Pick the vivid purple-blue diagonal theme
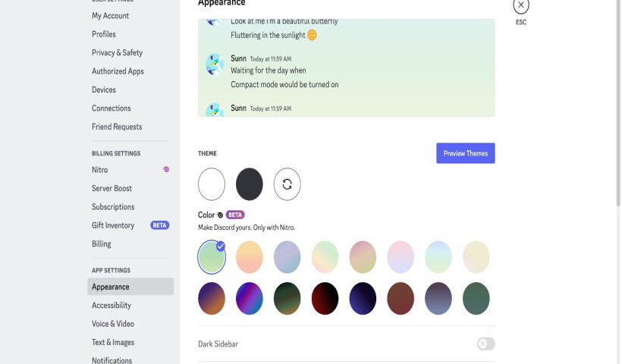The height and width of the screenshot is (364, 622). (x=249, y=299)
